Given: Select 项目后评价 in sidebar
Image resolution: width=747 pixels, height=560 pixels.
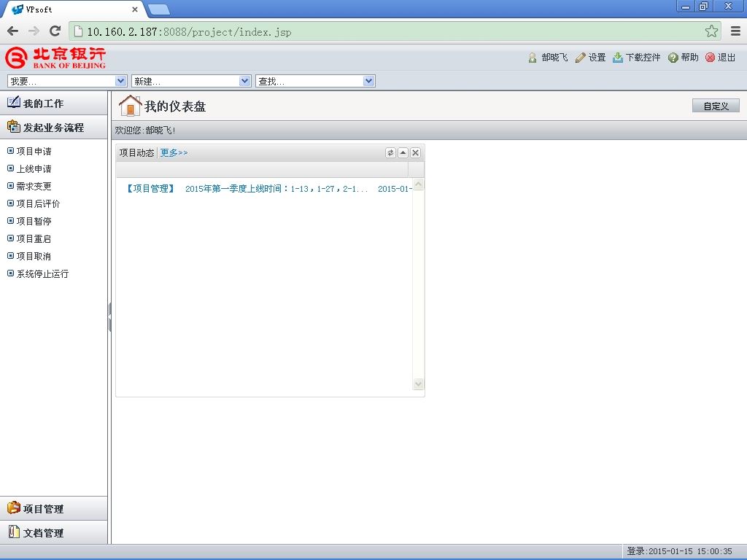Looking at the screenshot, I should tap(38, 204).
